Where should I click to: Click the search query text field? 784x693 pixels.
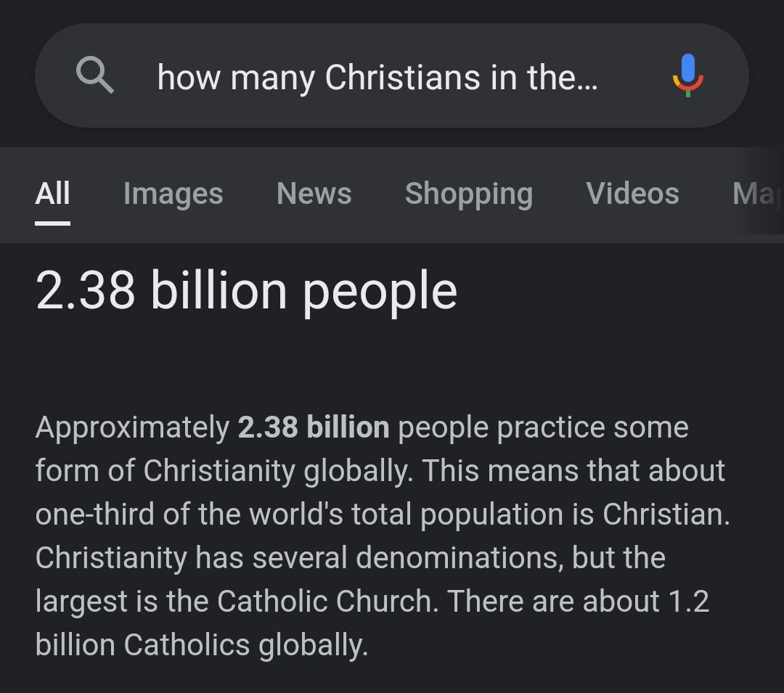click(x=377, y=77)
